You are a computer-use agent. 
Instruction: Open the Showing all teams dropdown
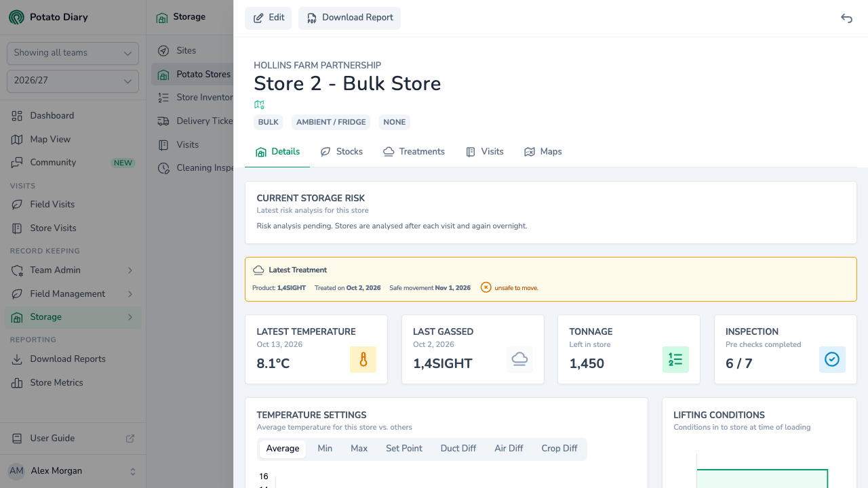click(x=73, y=53)
